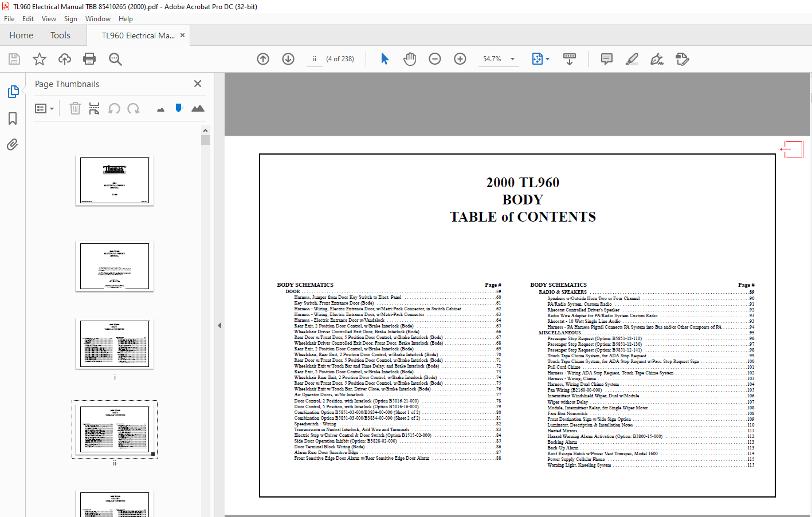Screen dimensions: 812x517
Task: Click the '(4 of 238)' page count
Action: [340, 59]
